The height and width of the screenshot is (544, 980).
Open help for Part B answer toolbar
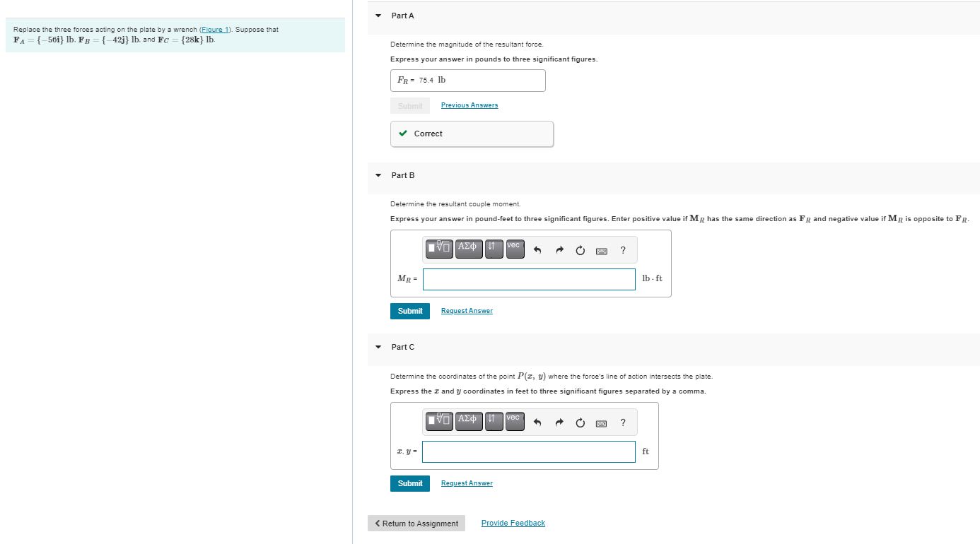623,250
